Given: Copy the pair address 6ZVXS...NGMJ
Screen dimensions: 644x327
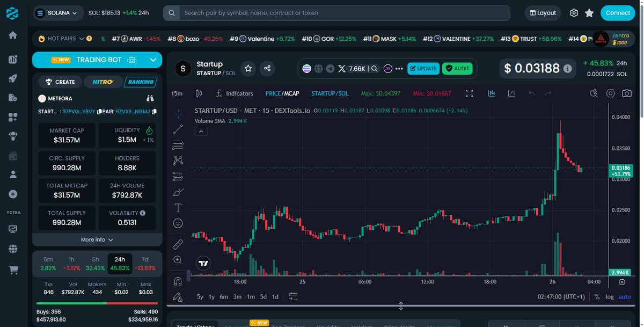Looking at the screenshot, I should 154,112.
